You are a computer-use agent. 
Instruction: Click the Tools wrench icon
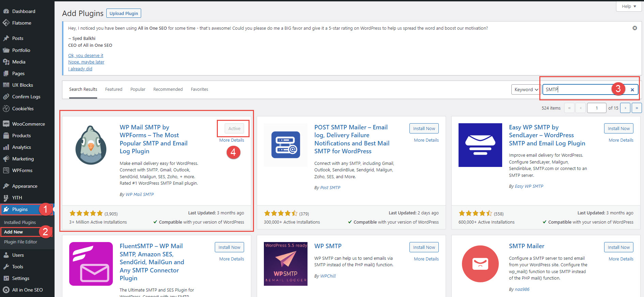(6, 267)
